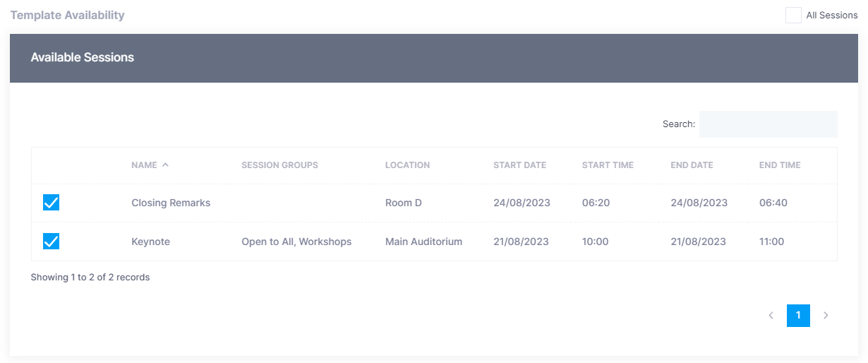Select page 1 in pagination

(798, 316)
